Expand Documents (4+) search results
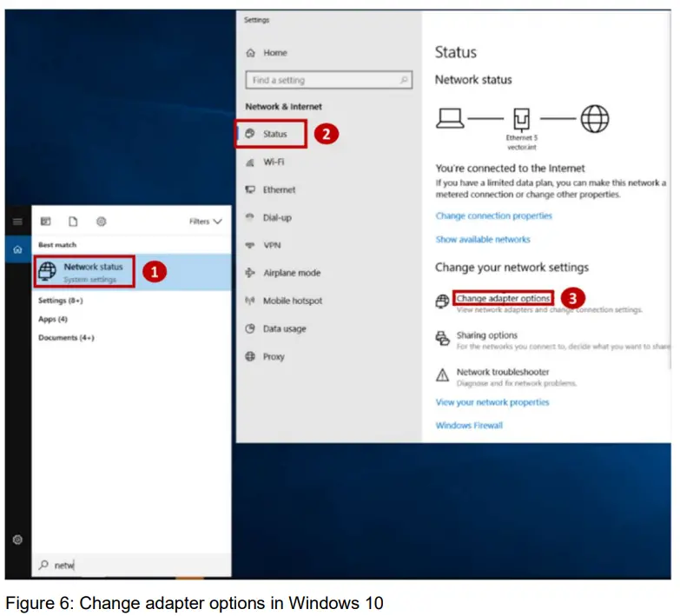 pyautogui.click(x=66, y=337)
